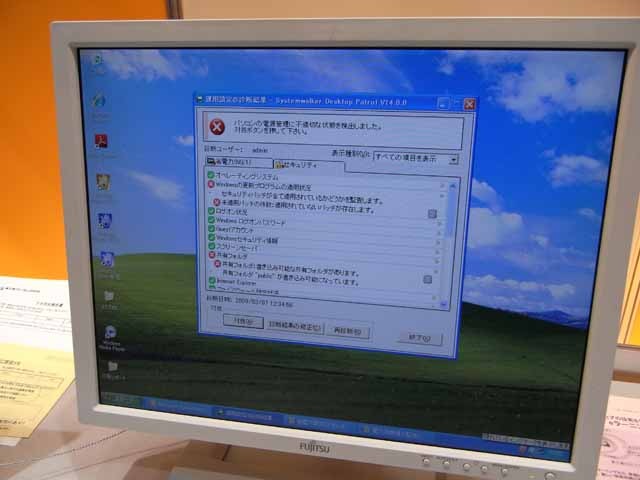This screenshot has height=480, width=640.
Task: Click the green check beside ログオン状況
Action: point(211,211)
